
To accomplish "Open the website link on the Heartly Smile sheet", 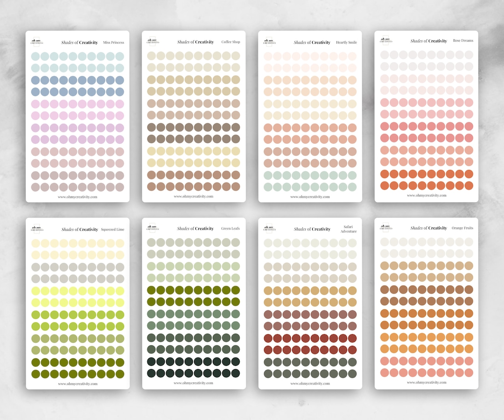I will 310,196.
